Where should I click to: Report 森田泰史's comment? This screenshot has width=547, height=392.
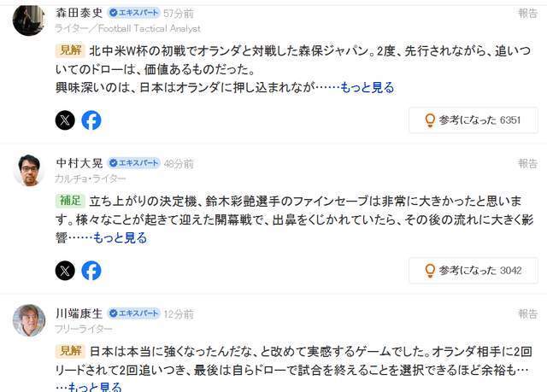pos(527,14)
